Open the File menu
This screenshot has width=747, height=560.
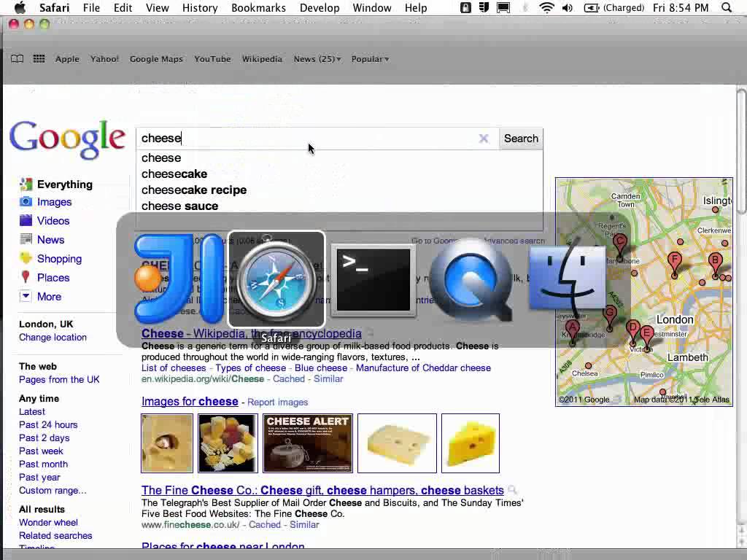91,7
